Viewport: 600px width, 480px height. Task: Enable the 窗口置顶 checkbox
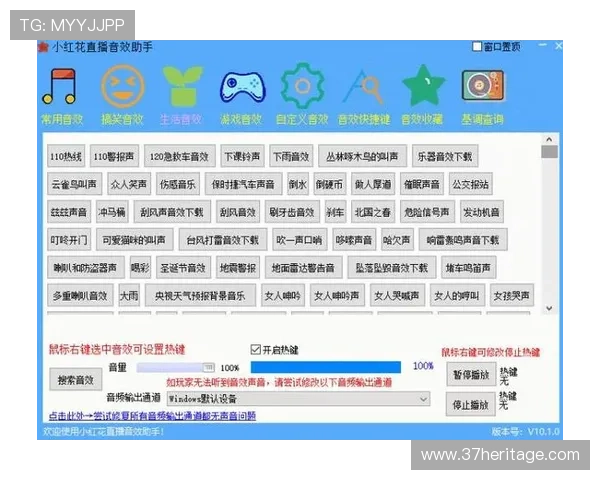(477, 47)
